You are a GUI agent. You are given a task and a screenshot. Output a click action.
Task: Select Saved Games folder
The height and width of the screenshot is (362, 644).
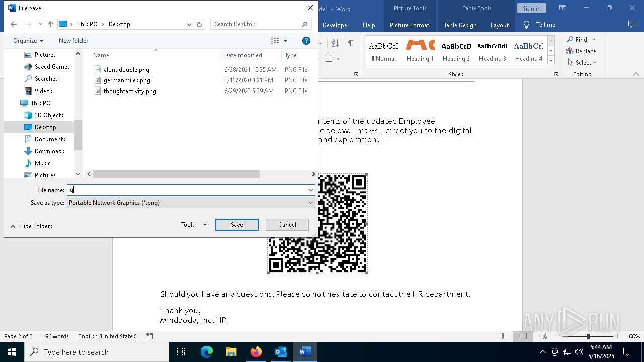pyautogui.click(x=52, y=67)
